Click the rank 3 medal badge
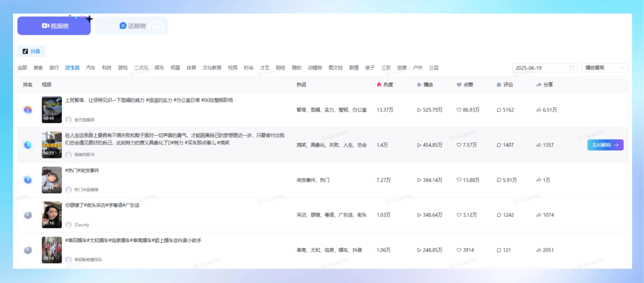The image size is (644, 283). pos(28,180)
